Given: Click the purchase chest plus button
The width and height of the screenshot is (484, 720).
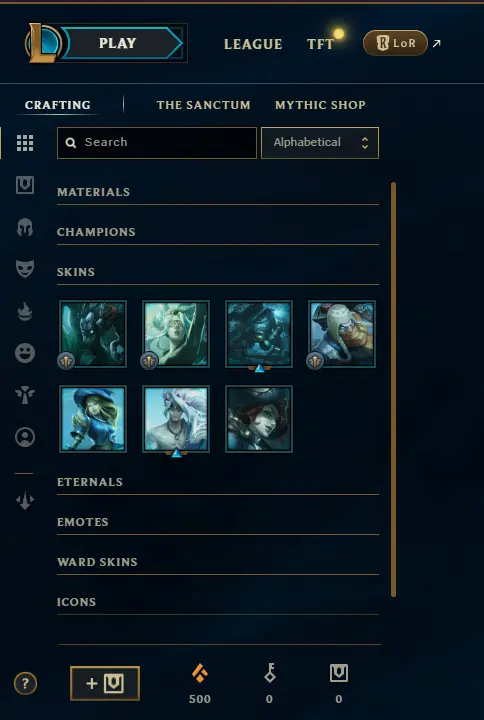Looking at the screenshot, I should [x=105, y=683].
